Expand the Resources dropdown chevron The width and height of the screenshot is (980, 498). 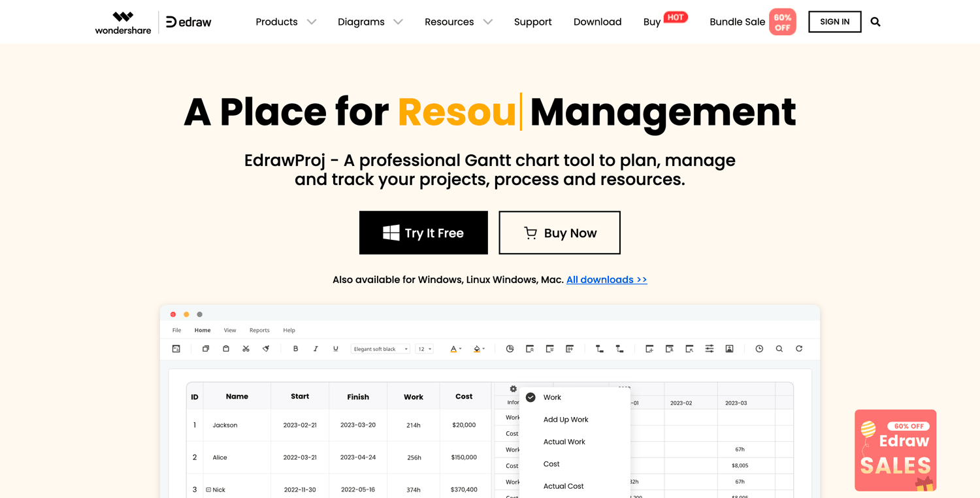click(487, 22)
